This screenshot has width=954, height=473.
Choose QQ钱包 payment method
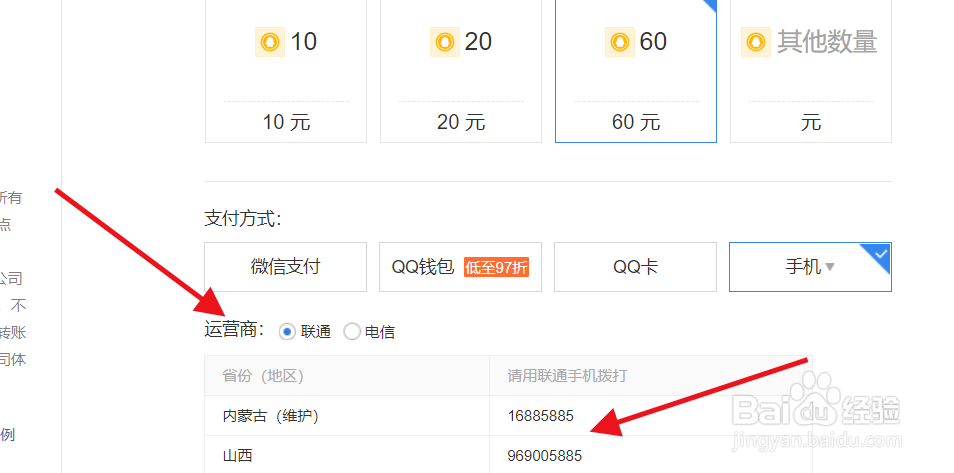tap(461, 267)
